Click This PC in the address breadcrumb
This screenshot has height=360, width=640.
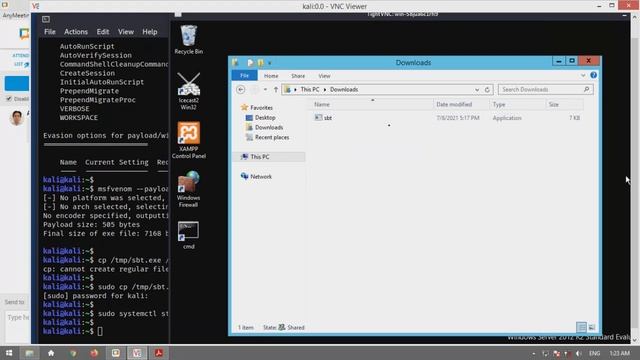click(310, 89)
